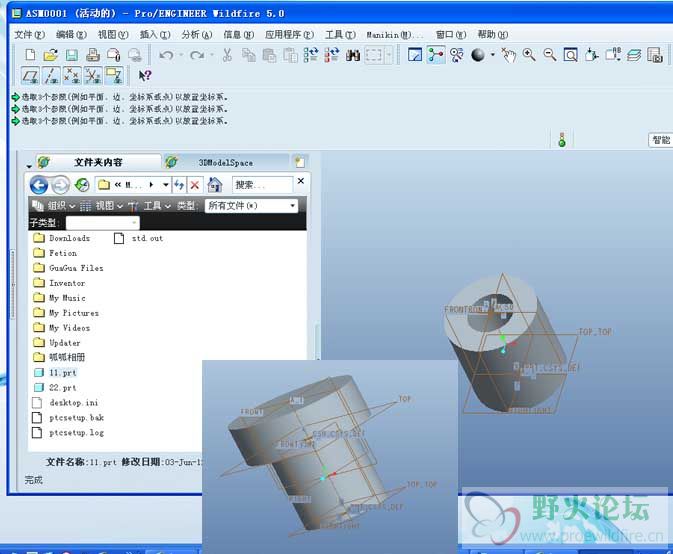Click the Zoom Out magnifier icon
This screenshot has width=673, height=554.
coord(549,55)
